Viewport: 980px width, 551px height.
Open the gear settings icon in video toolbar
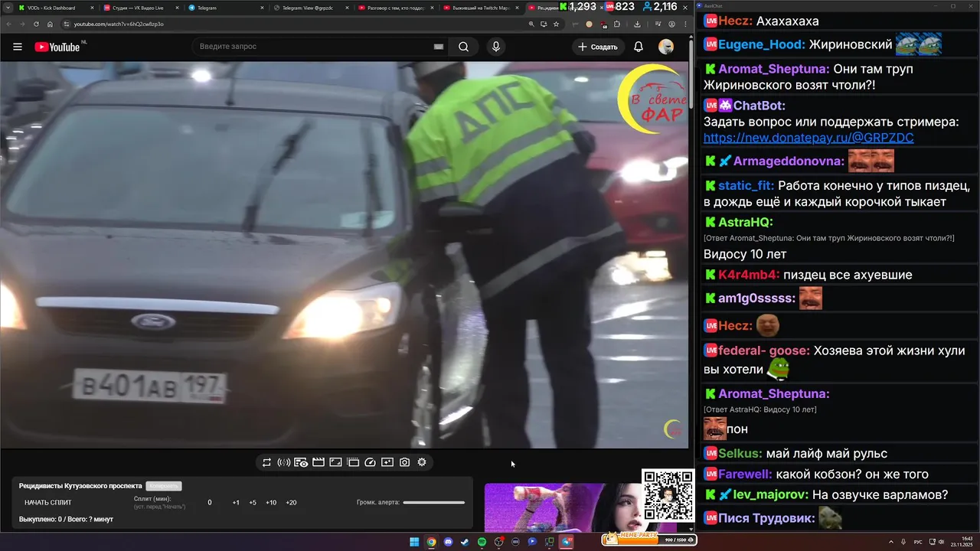pos(422,462)
